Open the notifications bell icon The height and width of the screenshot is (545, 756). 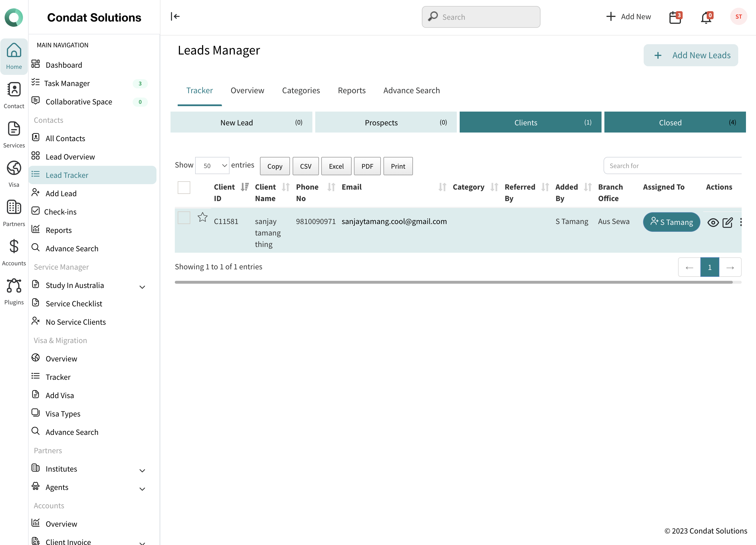(x=706, y=17)
